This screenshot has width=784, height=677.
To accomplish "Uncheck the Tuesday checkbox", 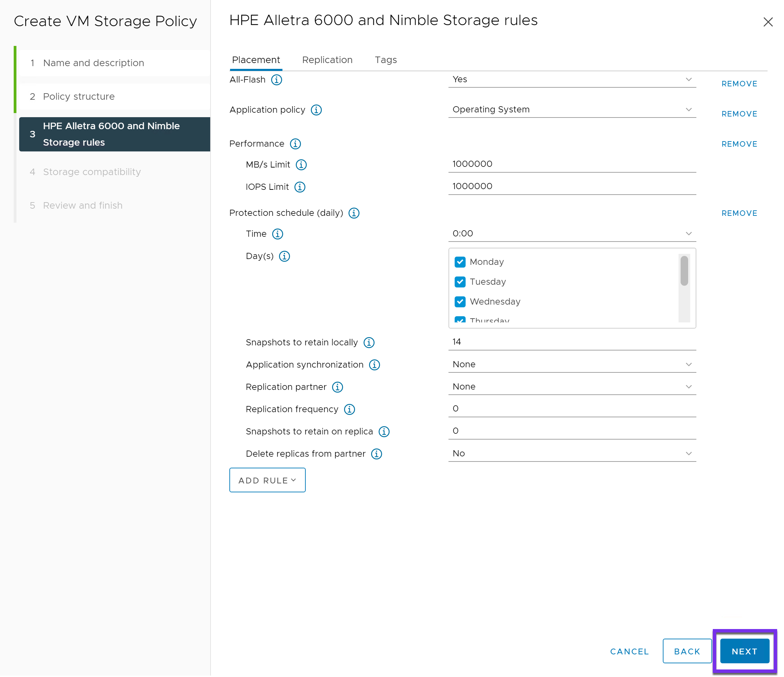I will click(x=460, y=282).
